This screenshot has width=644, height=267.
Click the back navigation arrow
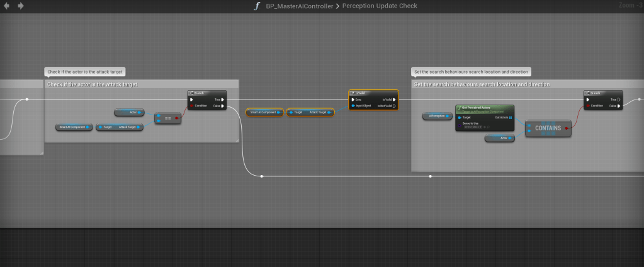(x=8, y=6)
